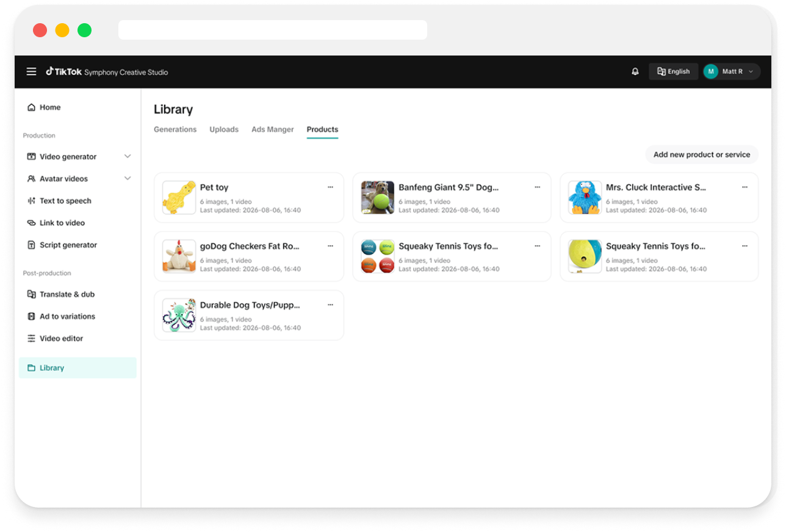Click the Pet toy yellow duck thumbnail

tap(179, 198)
